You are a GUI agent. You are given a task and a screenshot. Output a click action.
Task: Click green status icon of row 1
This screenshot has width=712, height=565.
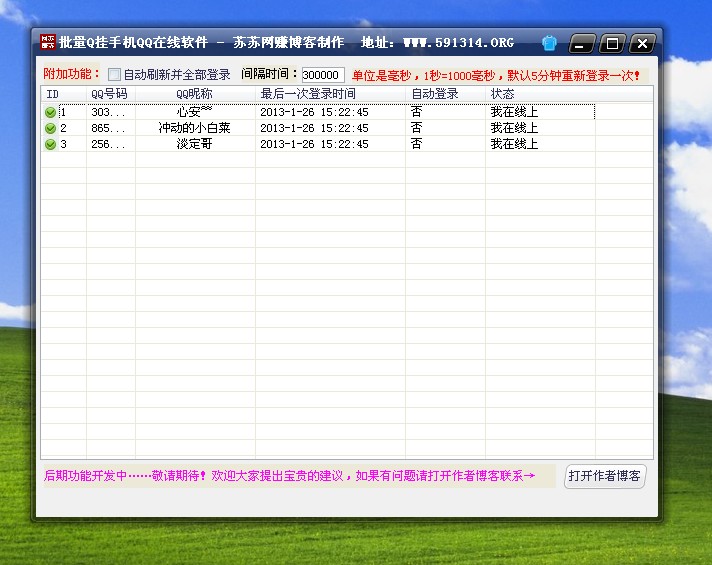click(50, 112)
